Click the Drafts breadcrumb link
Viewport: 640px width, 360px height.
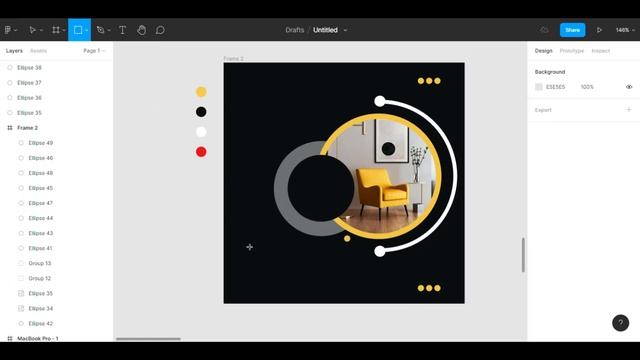[x=295, y=30]
